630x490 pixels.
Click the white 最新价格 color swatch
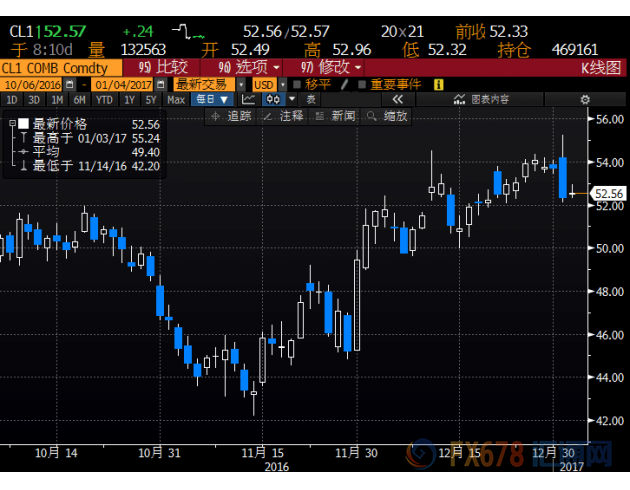[23, 123]
